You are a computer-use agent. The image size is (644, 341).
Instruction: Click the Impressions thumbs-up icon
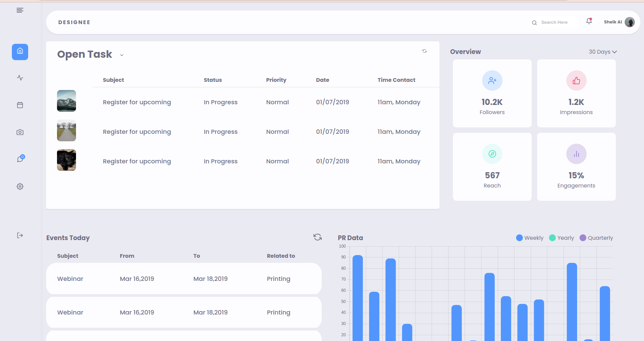click(x=576, y=80)
